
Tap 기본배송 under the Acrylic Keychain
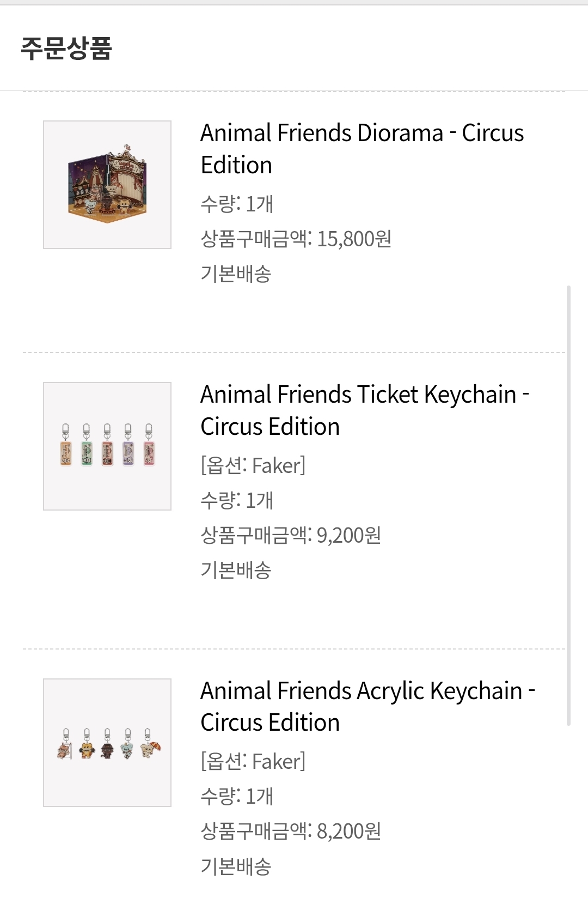point(236,866)
